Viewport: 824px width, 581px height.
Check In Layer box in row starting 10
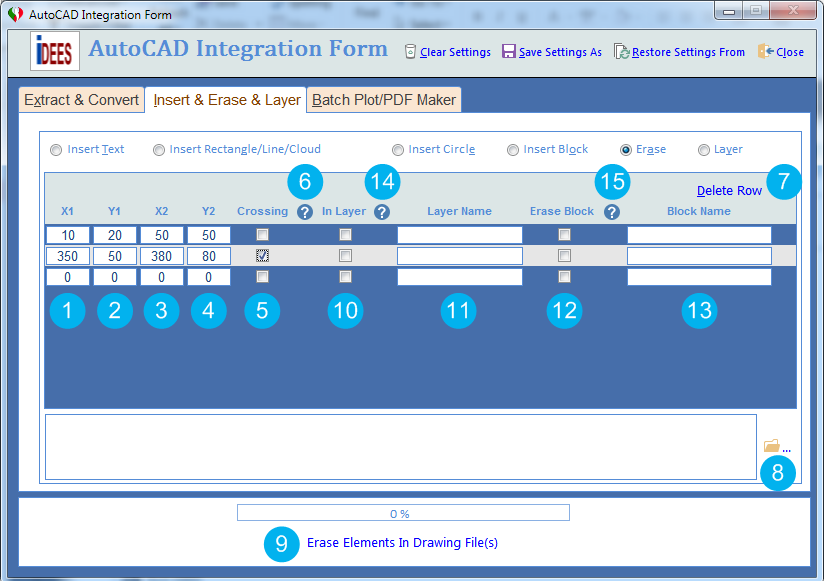(345, 234)
